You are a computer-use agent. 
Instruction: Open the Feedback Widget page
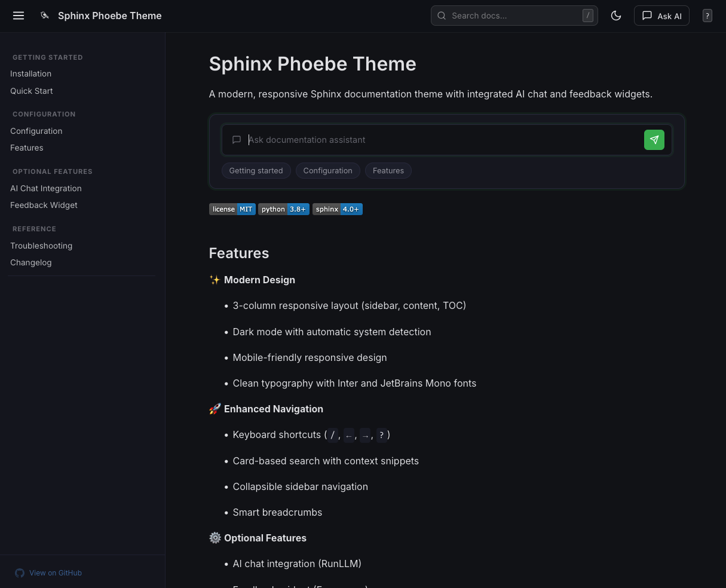coord(44,205)
